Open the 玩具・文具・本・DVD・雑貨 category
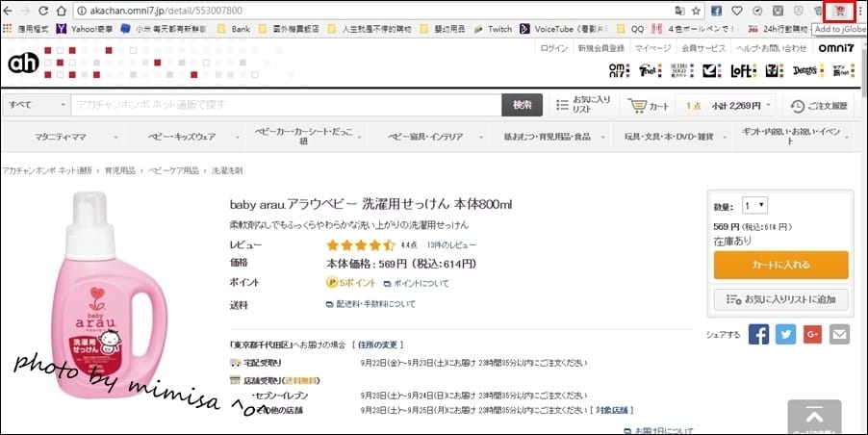Viewport: 868px width, 435px height. click(x=672, y=136)
